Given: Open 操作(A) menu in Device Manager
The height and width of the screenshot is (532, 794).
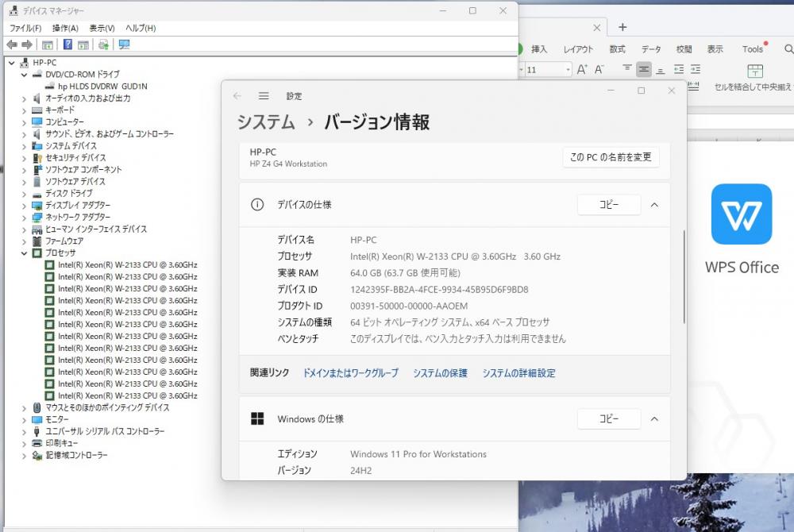Looking at the screenshot, I should 65,28.
